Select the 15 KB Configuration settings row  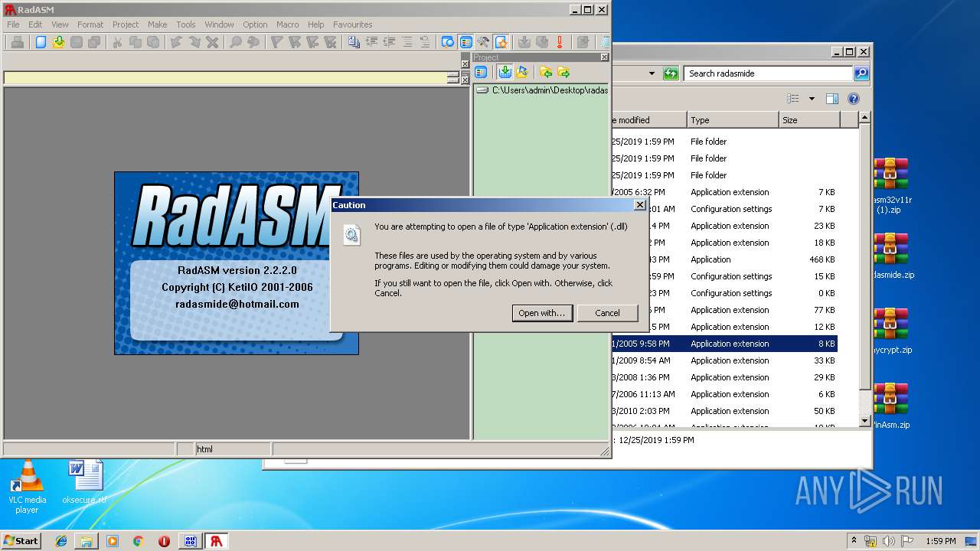[x=724, y=276]
